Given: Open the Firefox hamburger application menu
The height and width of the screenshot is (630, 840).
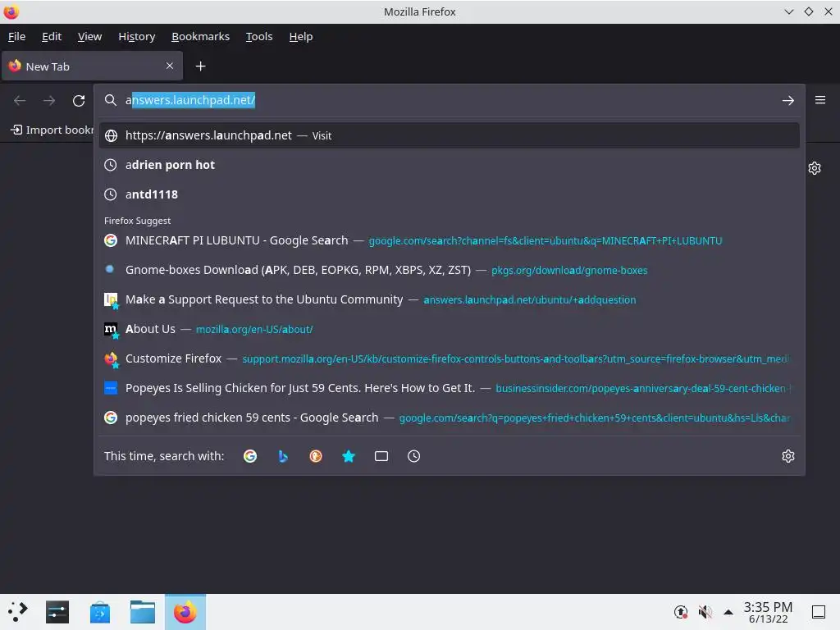Looking at the screenshot, I should click(x=819, y=100).
